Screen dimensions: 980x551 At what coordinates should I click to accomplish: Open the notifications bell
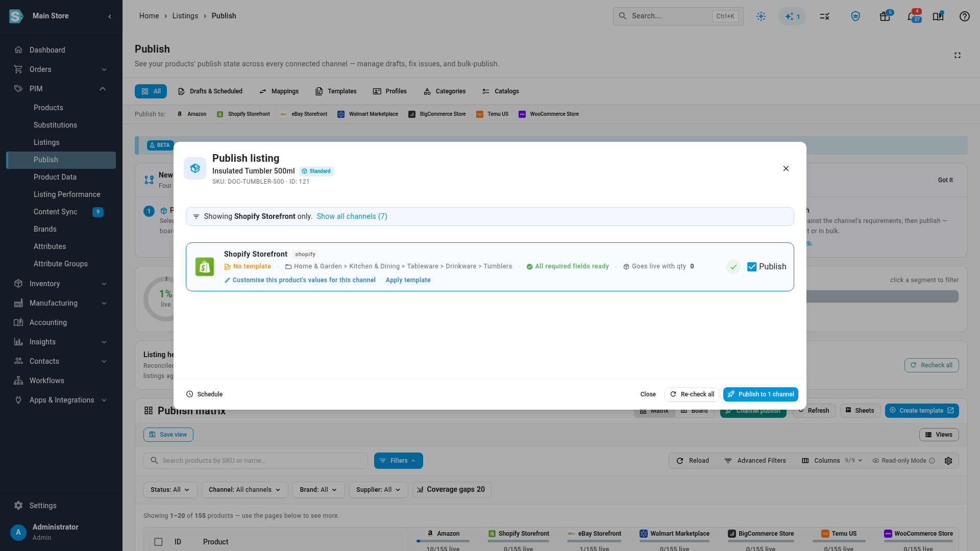(x=912, y=16)
